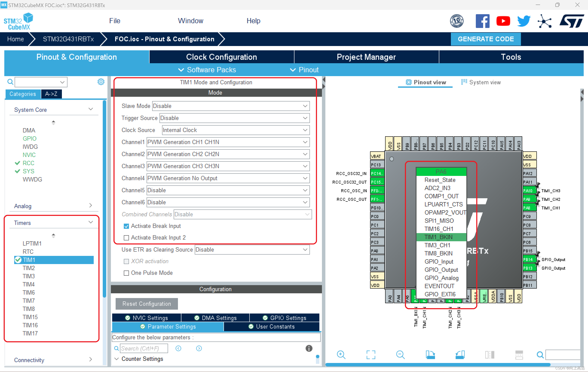
Task: Open the Channel4 dropdown
Action: click(228, 178)
